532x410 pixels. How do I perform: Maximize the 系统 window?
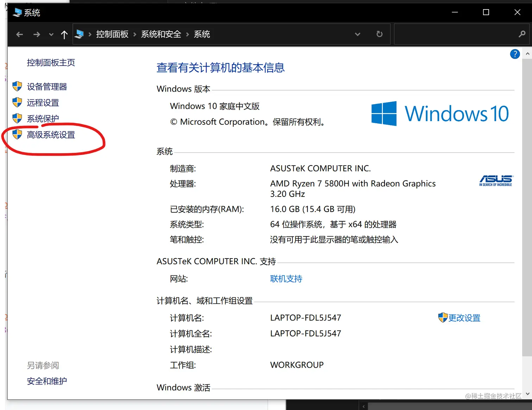tap(486, 12)
